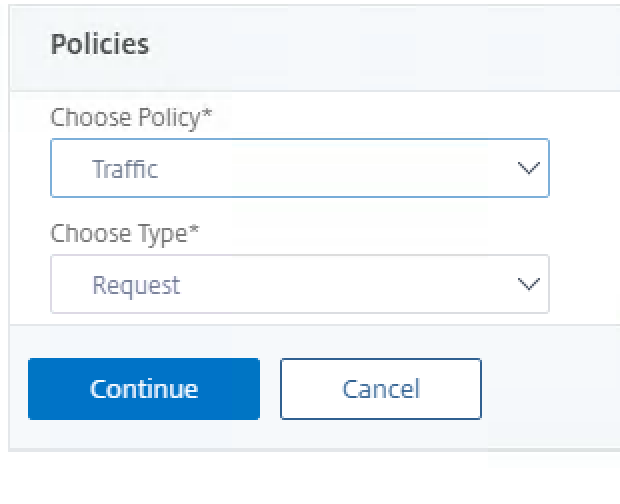
Task: Open the Choose Policy dropdown
Action: 299,168
